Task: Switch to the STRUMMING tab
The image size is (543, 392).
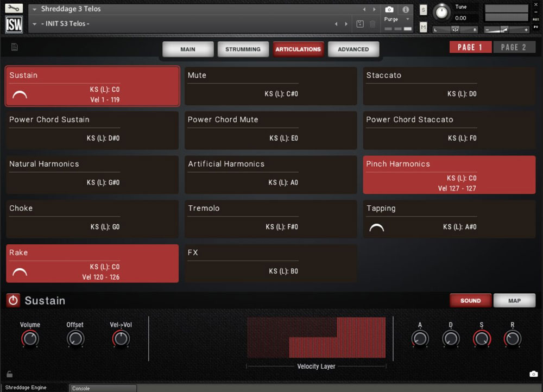Action: pyautogui.click(x=243, y=49)
